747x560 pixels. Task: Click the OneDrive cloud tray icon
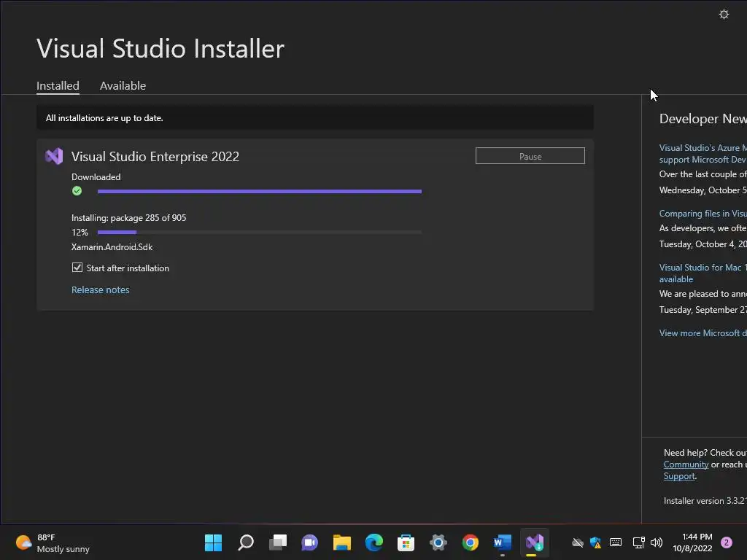pos(578,542)
